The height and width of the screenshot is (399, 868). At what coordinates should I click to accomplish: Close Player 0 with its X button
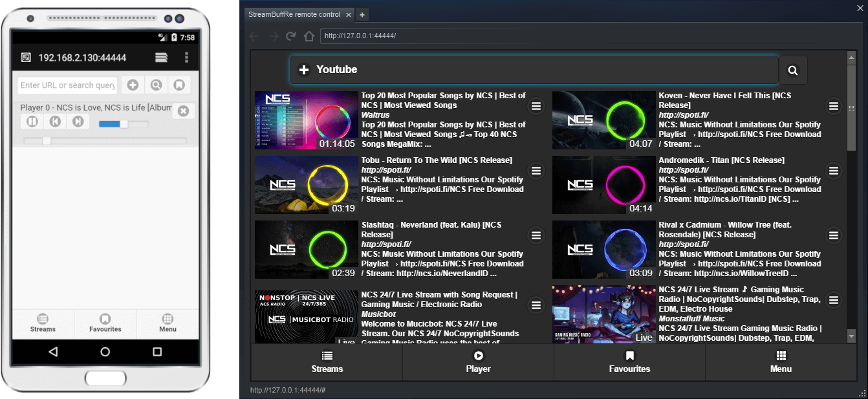click(183, 110)
